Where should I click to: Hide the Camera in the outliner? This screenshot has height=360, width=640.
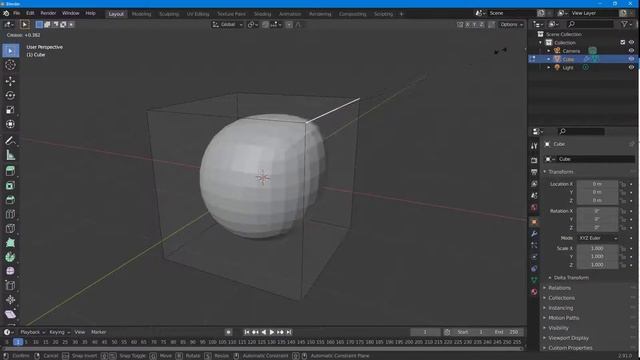coord(631,51)
